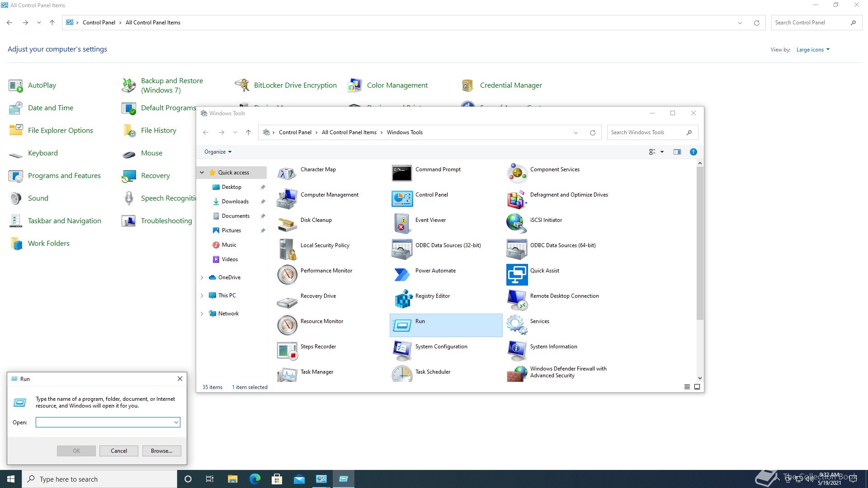Click All Control Panel Items breadcrumb in Windows Tools
The height and width of the screenshot is (488, 868).
pyautogui.click(x=349, y=132)
